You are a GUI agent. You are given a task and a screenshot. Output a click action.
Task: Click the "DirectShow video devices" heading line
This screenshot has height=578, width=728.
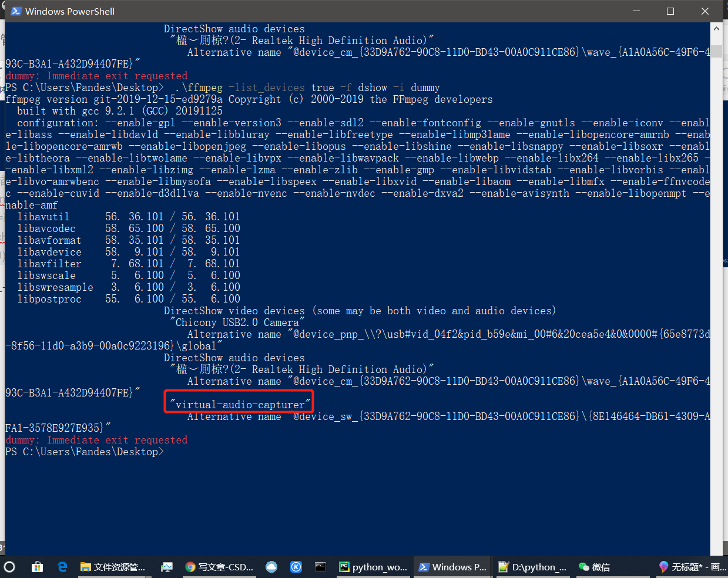point(360,311)
